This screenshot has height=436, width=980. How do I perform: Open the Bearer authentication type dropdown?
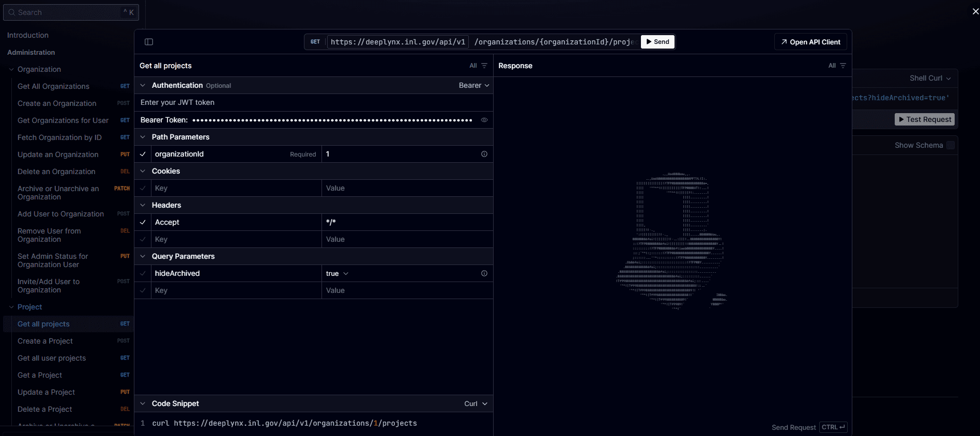(473, 85)
